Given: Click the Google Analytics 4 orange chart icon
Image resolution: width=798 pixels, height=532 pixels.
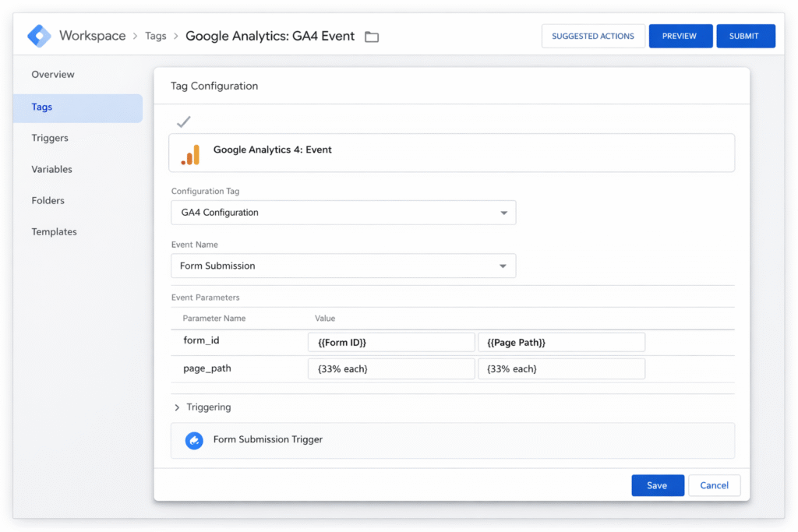Looking at the screenshot, I should point(189,153).
